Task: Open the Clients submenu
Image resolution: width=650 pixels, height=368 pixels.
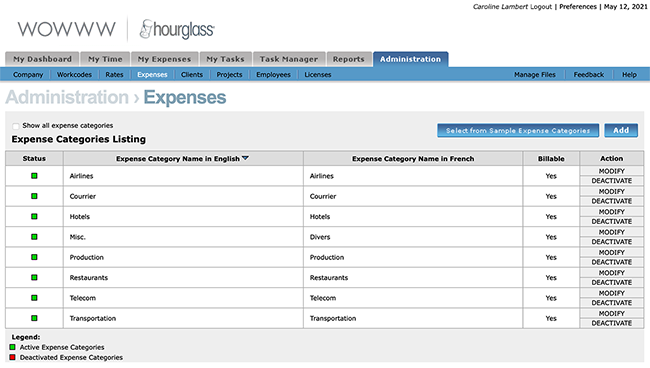Action: [x=192, y=75]
